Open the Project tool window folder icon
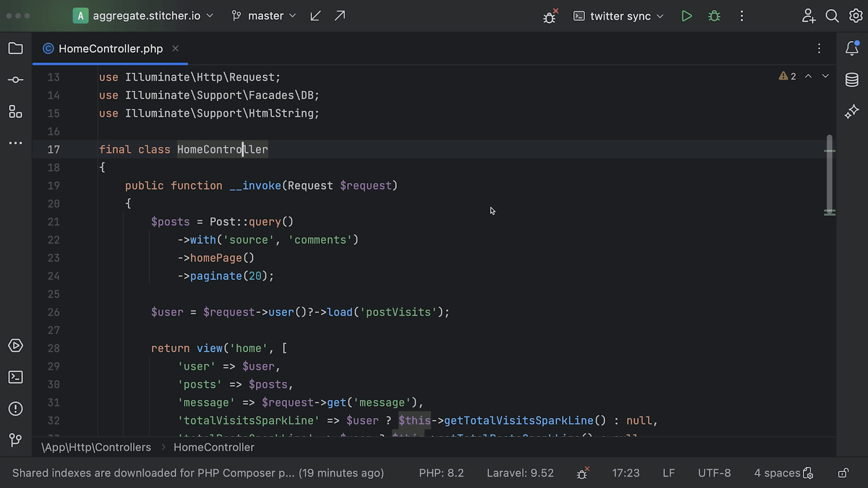Viewport: 868px width, 488px height. tap(15, 48)
